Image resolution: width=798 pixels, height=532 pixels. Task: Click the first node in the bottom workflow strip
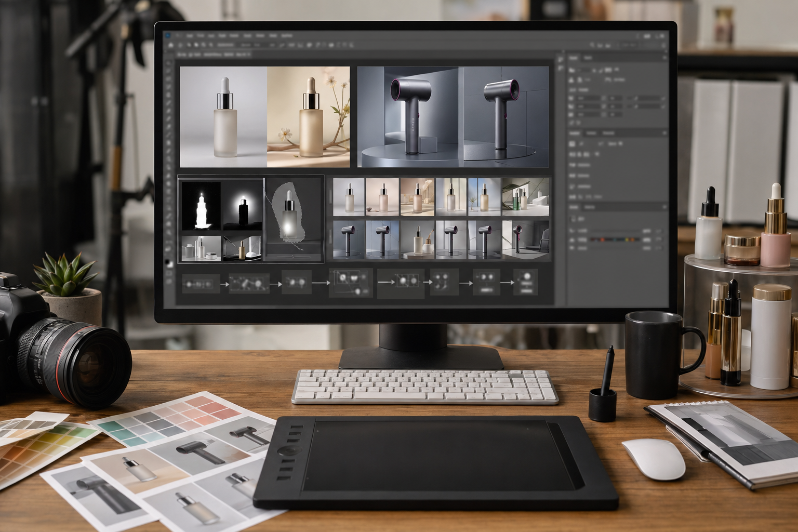[x=201, y=284]
